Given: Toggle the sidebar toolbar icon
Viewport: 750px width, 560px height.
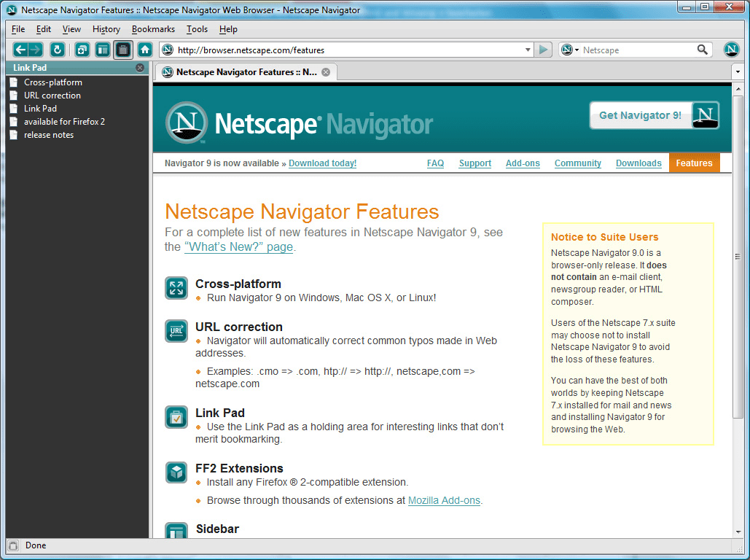Looking at the screenshot, I should 103,50.
